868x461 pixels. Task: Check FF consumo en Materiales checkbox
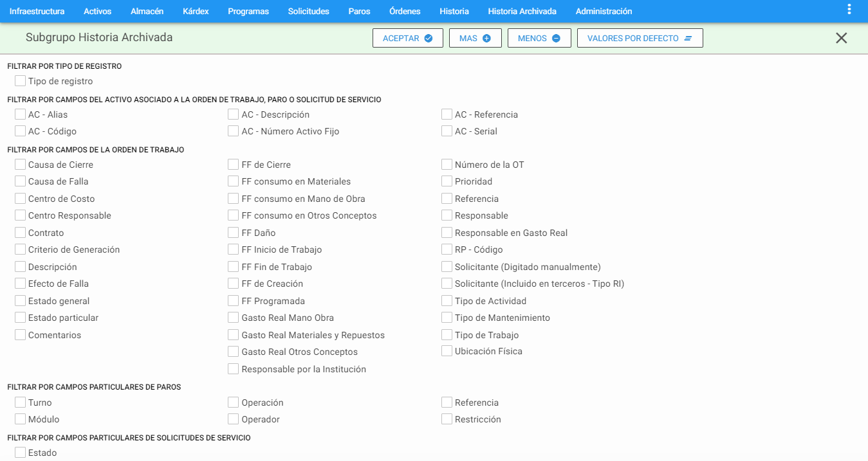click(x=234, y=181)
